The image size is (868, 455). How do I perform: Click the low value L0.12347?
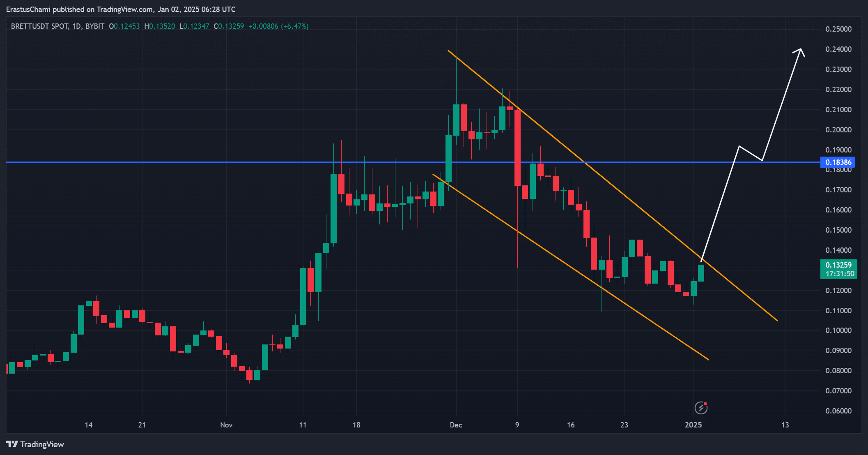pos(194,26)
